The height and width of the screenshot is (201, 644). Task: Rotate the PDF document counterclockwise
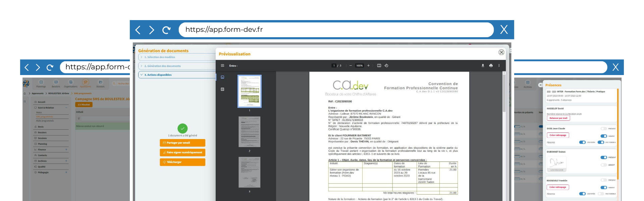tap(386, 66)
